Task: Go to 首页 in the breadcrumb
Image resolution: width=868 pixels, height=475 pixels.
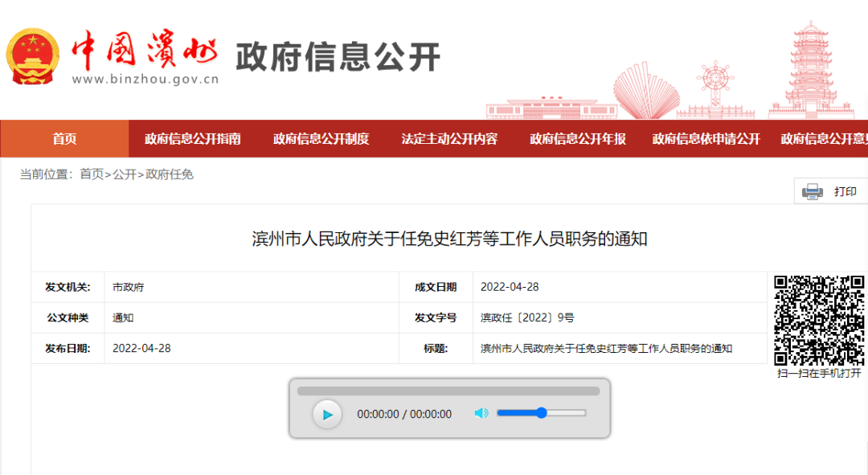Action: tap(92, 174)
